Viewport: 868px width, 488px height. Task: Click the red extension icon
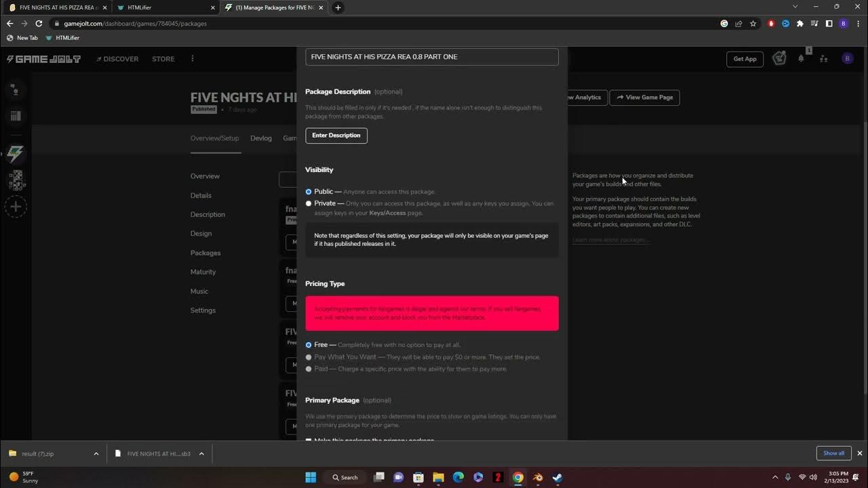click(x=772, y=23)
